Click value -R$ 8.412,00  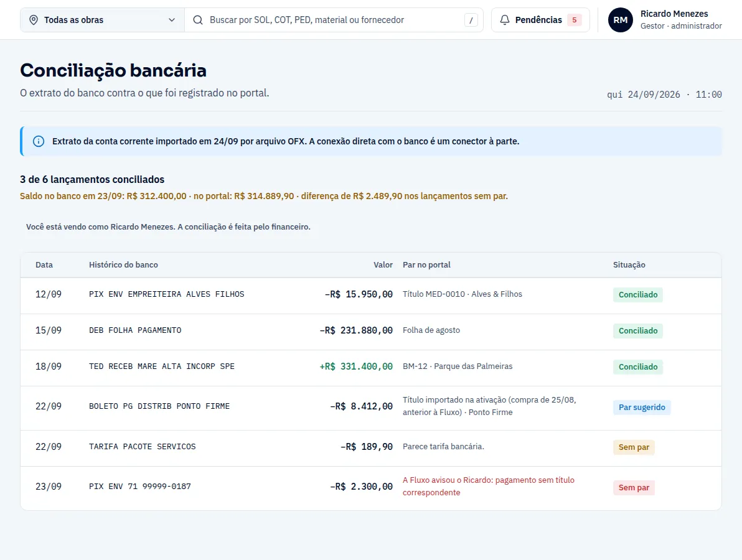[x=361, y=406]
